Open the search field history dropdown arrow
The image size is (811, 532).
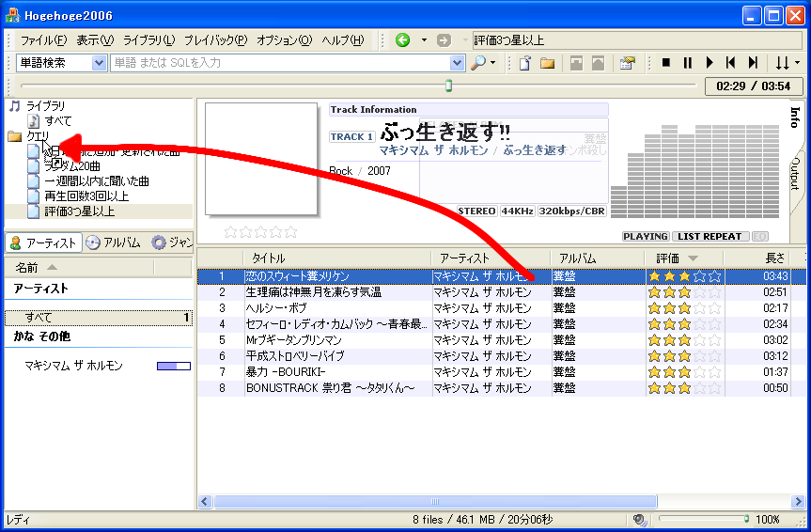pyautogui.click(x=457, y=63)
